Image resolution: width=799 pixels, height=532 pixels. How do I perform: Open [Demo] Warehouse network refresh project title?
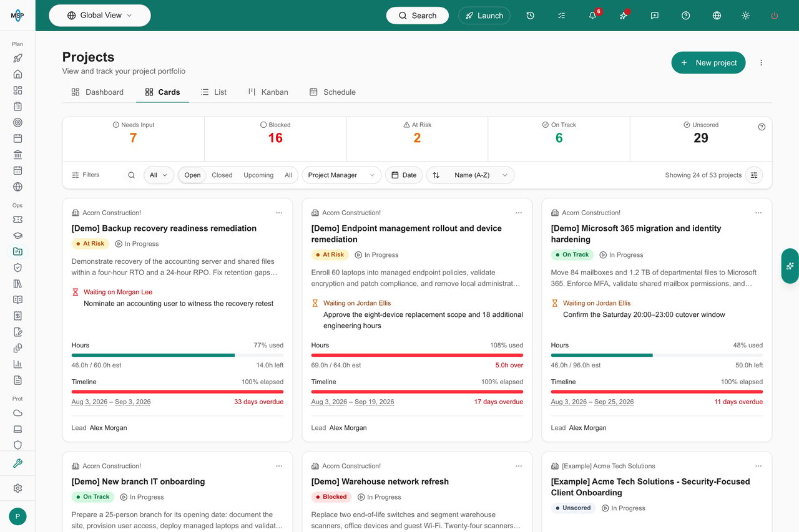[x=380, y=481]
